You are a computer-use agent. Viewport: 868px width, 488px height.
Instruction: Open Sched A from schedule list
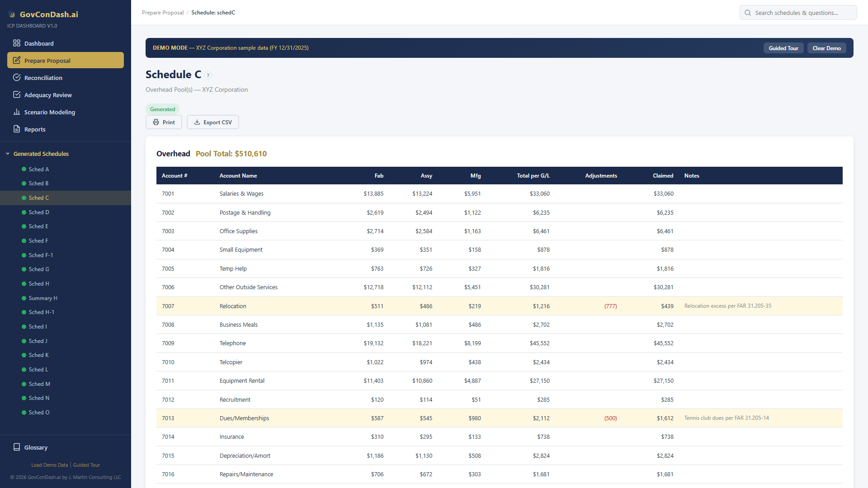38,169
